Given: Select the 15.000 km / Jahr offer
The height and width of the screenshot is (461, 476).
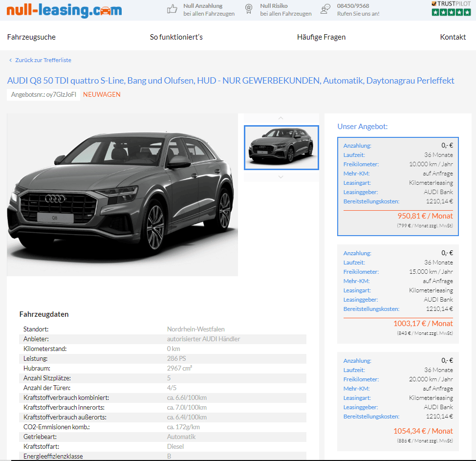Looking at the screenshot, I should tap(398, 294).
